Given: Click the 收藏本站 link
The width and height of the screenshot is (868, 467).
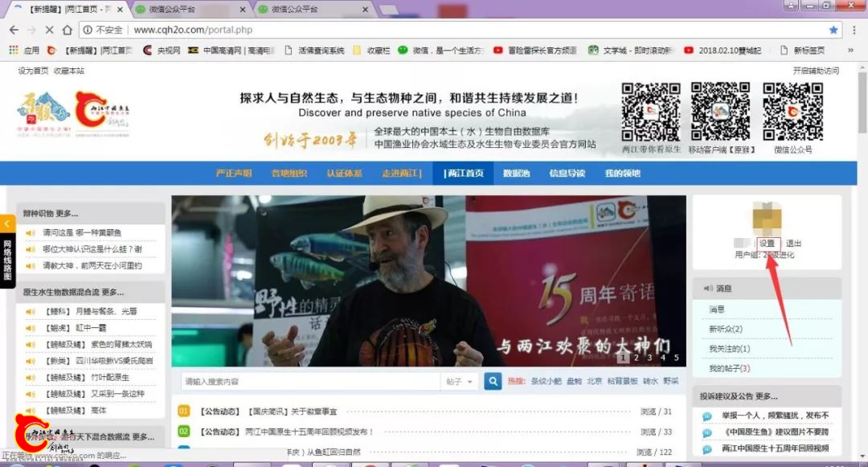Looking at the screenshot, I should 69,71.
